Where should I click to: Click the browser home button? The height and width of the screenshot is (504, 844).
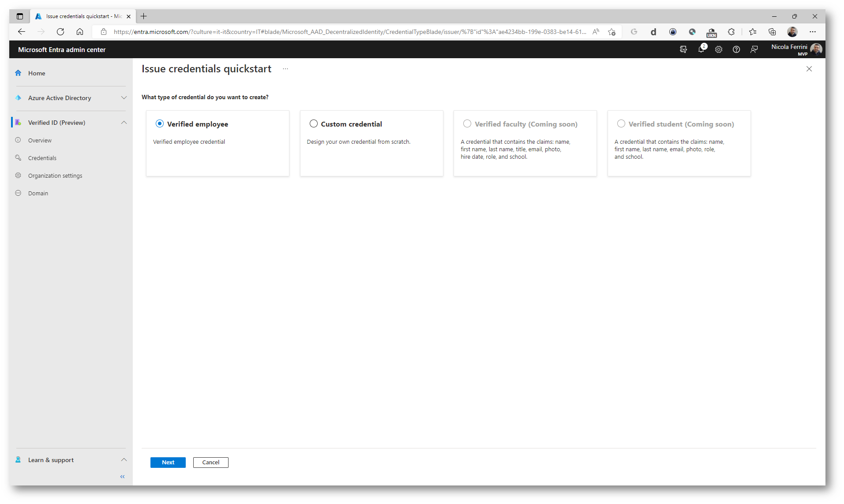tap(79, 32)
